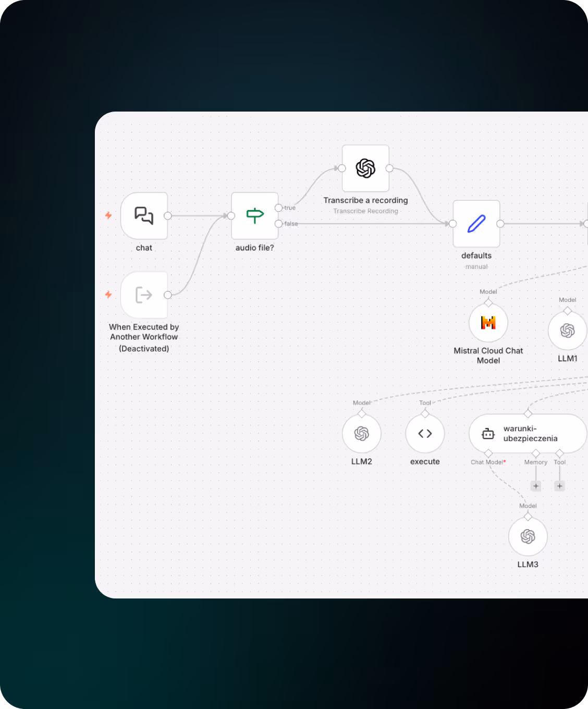The height and width of the screenshot is (709, 588).
Task: Open the LLM3 OpenAI model node
Action: tap(528, 536)
